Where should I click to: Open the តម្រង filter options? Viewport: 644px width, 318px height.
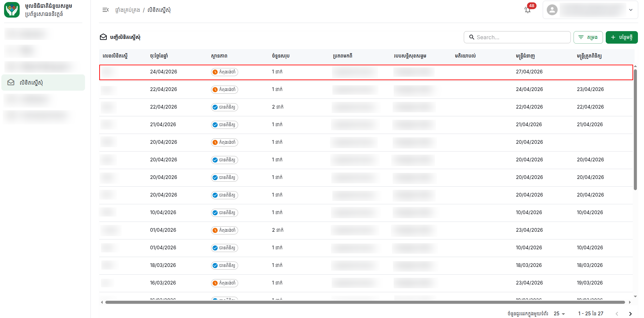[x=588, y=37]
